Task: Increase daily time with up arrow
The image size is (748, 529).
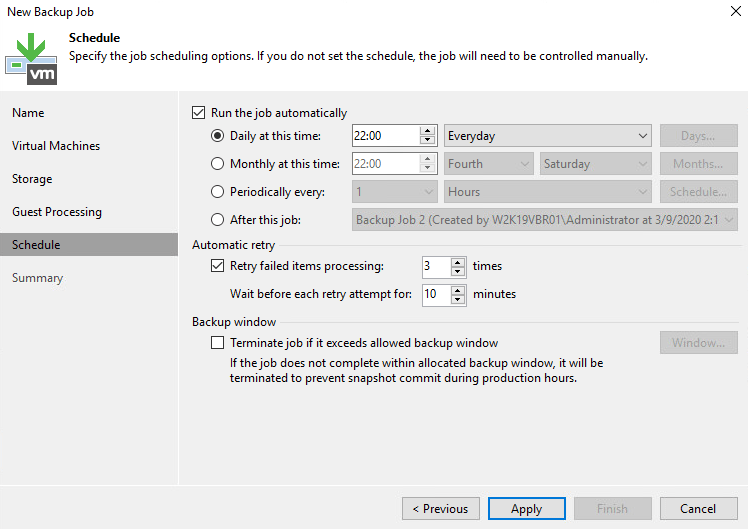Action: tap(427, 131)
